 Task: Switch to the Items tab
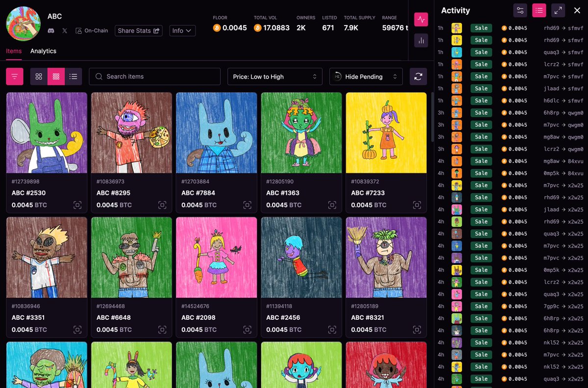(x=14, y=51)
